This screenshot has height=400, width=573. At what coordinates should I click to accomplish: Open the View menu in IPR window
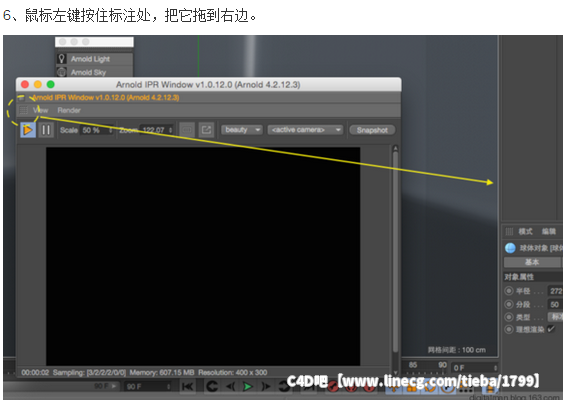[x=41, y=110]
